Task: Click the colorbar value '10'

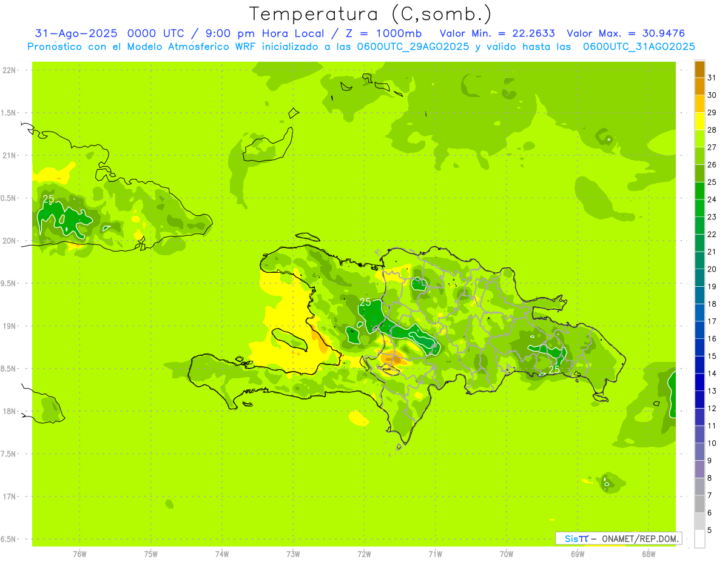Action: (x=712, y=443)
